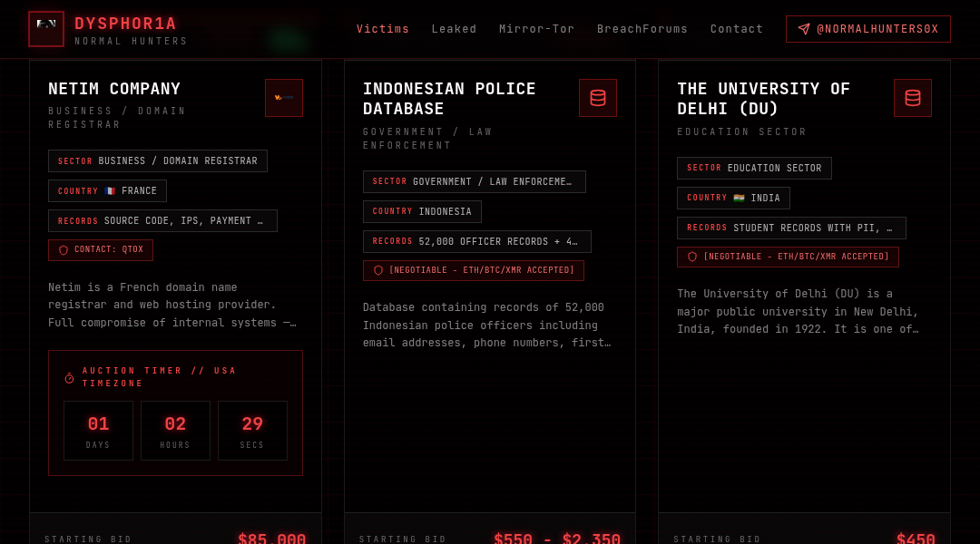Open the BreachForums nav link

pyautogui.click(x=642, y=29)
